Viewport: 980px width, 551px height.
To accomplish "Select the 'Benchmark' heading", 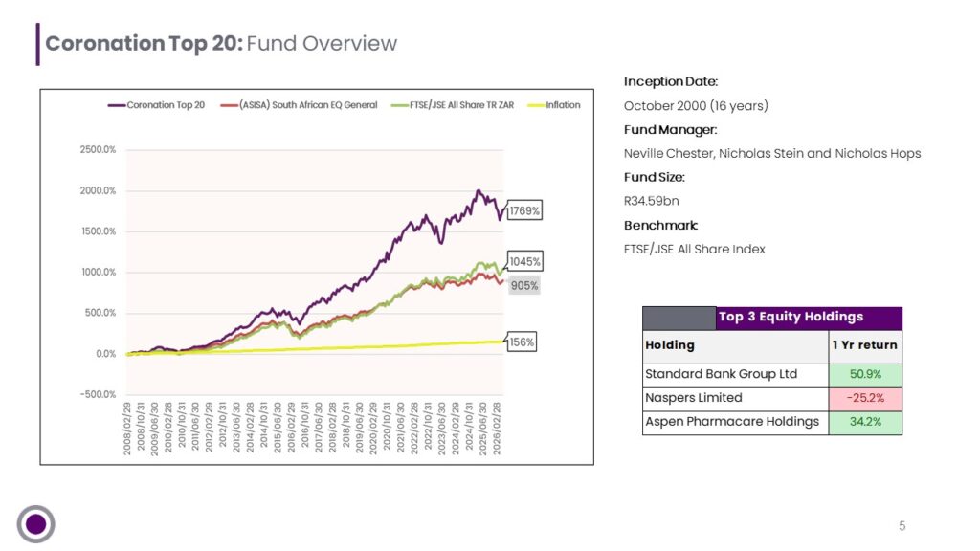I will (x=660, y=226).
